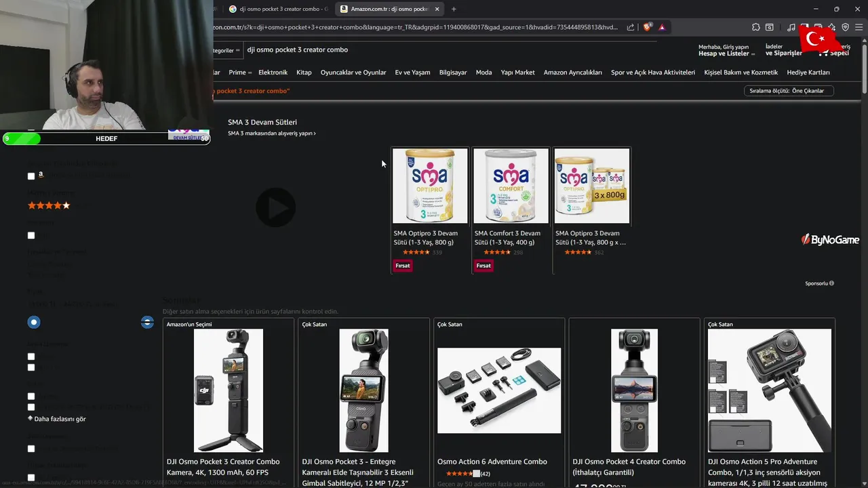Click the share page icon in address bar
Image resolution: width=868 pixels, height=488 pixels.
tap(631, 27)
